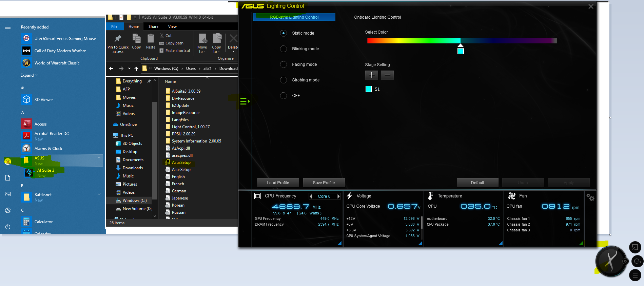644x286 pixels.
Task: Expand Fan panel corner triangle
Action: point(581,243)
